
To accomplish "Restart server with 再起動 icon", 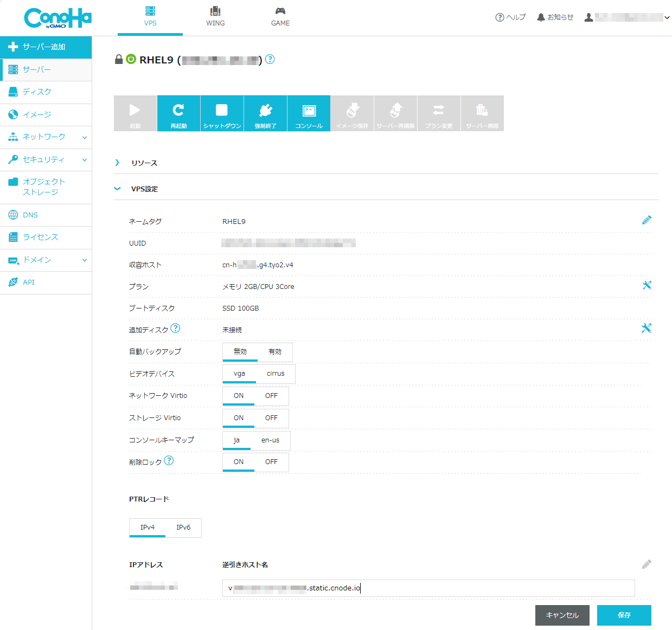I will click(x=178, y=113).
